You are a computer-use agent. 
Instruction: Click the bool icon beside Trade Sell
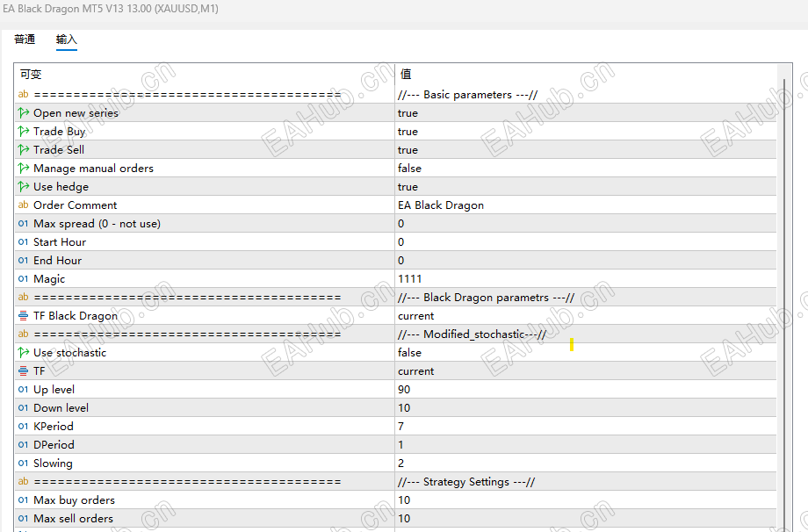(23, 150)
